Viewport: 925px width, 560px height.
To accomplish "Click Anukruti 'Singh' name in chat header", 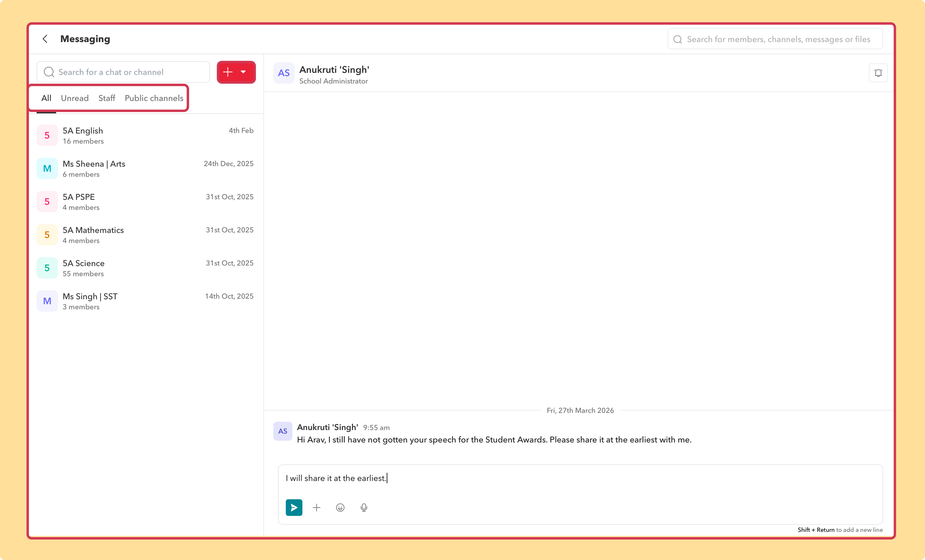I will [334, 70].
